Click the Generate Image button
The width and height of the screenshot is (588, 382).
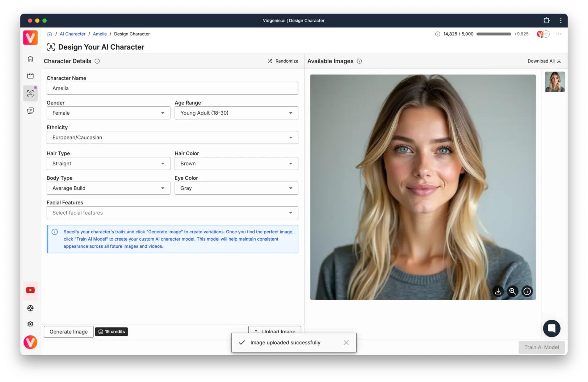[68, 332]
